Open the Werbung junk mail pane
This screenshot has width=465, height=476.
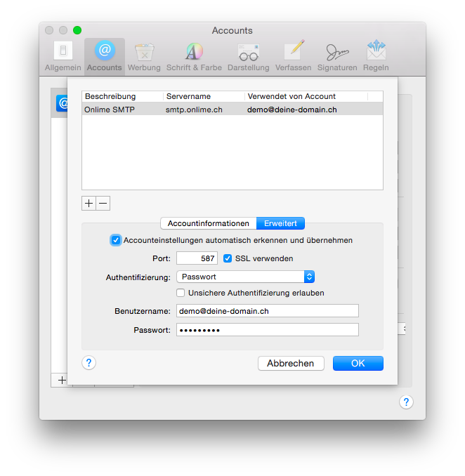tap(144, 56)
